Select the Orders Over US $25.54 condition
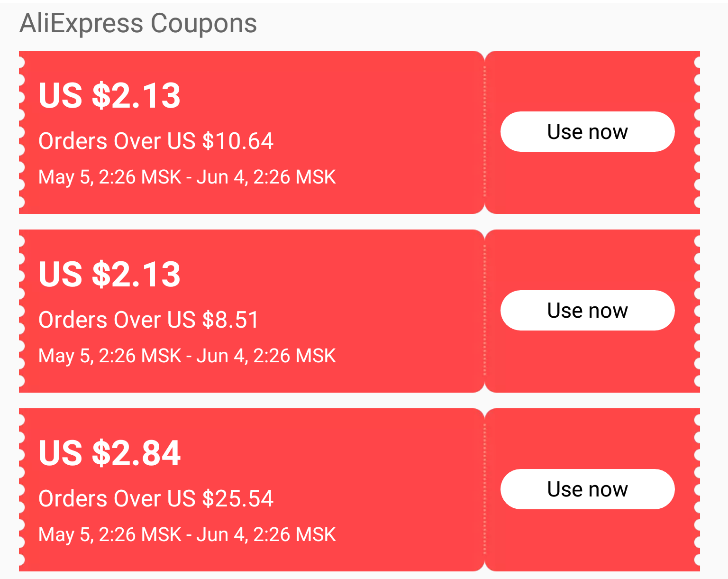Viewport: 728px width, 579px height. coord(156,499)
